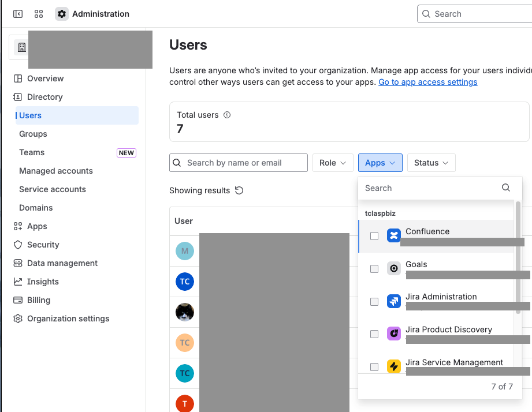Tick the Goals checkbox
Image resolution: width=532 pixels, height=412 pixels.
pos(374,269)
